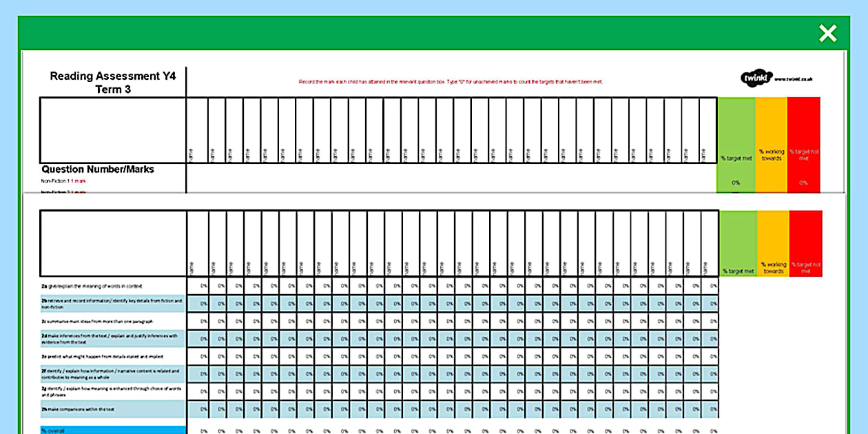
Task: Click the 0% value under % target not met
Action: click(805, 181)
